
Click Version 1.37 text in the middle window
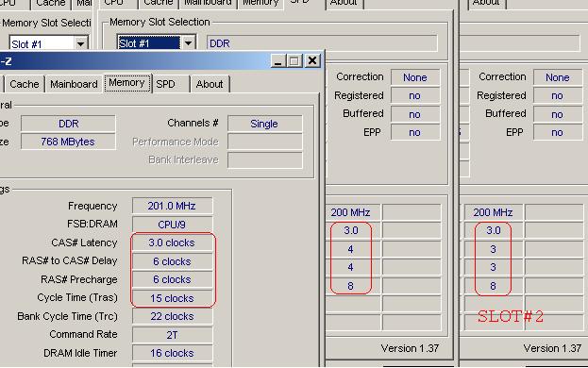pyautogui.click(x=410, y=348)
